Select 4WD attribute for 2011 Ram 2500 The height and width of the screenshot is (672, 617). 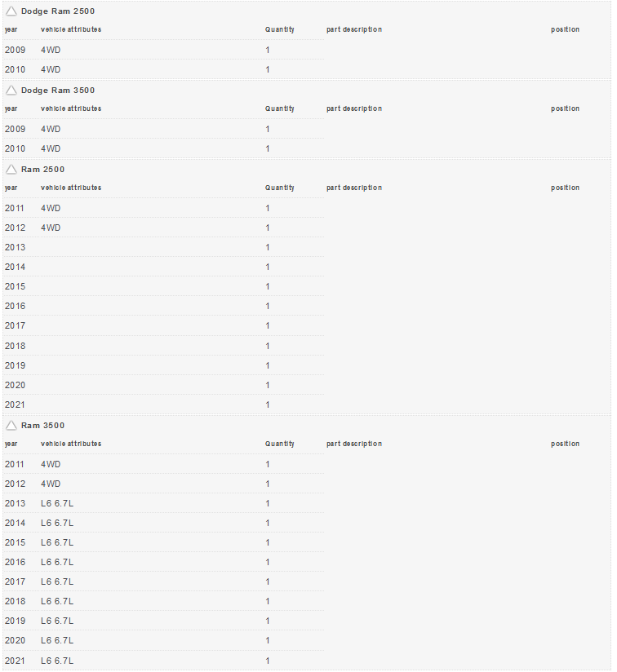[51, 209]
